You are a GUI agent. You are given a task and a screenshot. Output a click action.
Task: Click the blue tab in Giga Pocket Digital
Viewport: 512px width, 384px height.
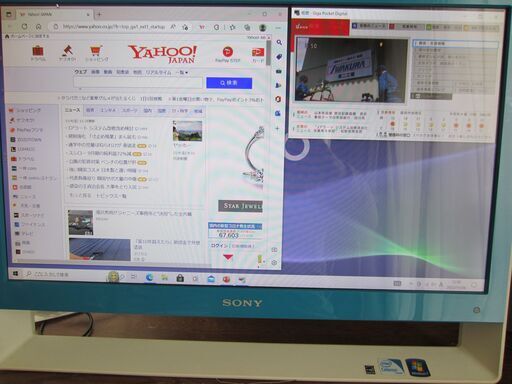coord(369,26)
